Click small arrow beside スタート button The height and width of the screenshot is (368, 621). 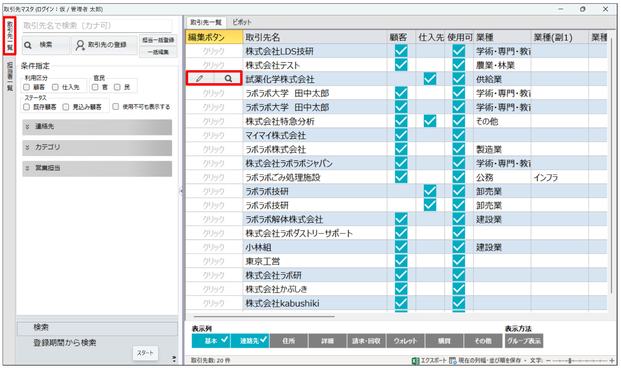[174, 359]
